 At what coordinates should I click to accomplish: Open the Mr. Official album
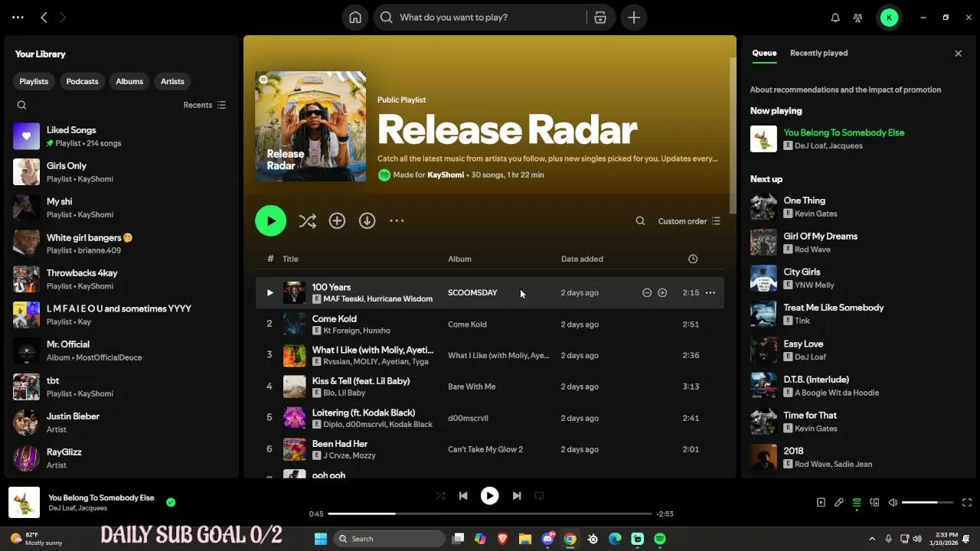coord(122,350)
